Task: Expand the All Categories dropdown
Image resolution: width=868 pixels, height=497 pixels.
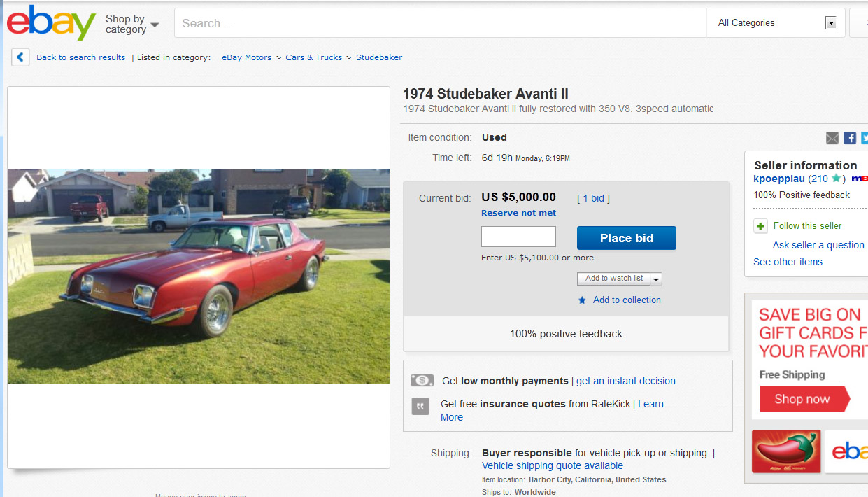Action: (x=776, y=23)
